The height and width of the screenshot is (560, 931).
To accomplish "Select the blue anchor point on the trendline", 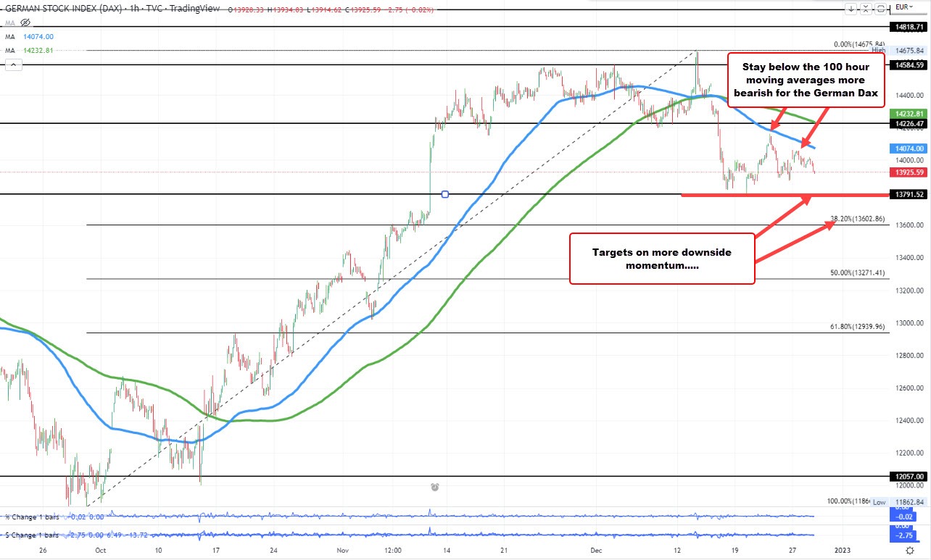I will pyautogui.click(x=445, y=193).
